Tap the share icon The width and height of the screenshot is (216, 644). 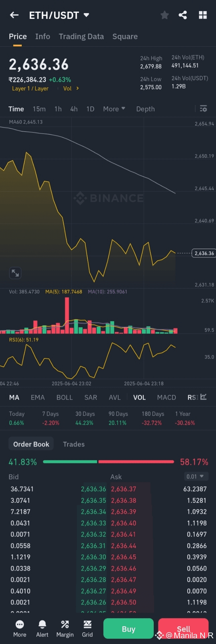(183, 15)
